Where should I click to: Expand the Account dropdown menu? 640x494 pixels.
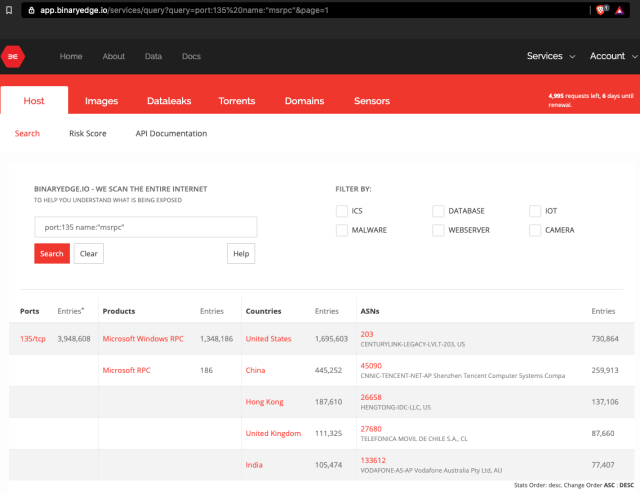click(613, 56)
